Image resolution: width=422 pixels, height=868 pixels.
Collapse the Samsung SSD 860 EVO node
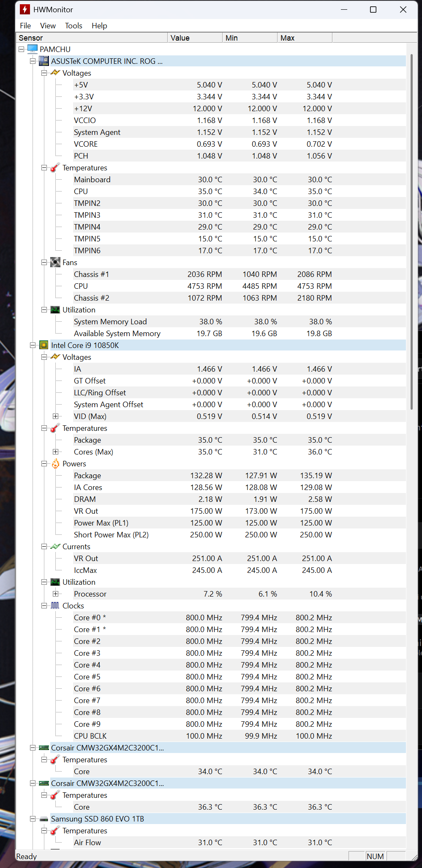[x=33, y=819]
